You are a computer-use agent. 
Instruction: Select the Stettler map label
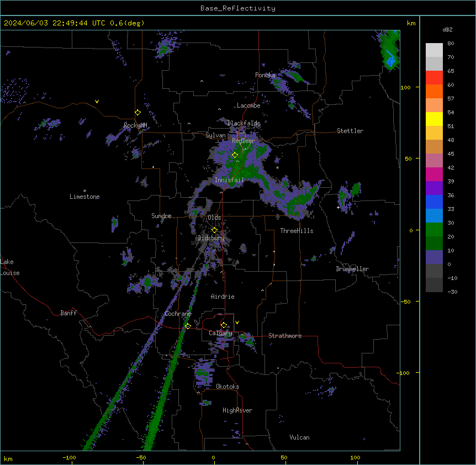[x=350, y=131]
